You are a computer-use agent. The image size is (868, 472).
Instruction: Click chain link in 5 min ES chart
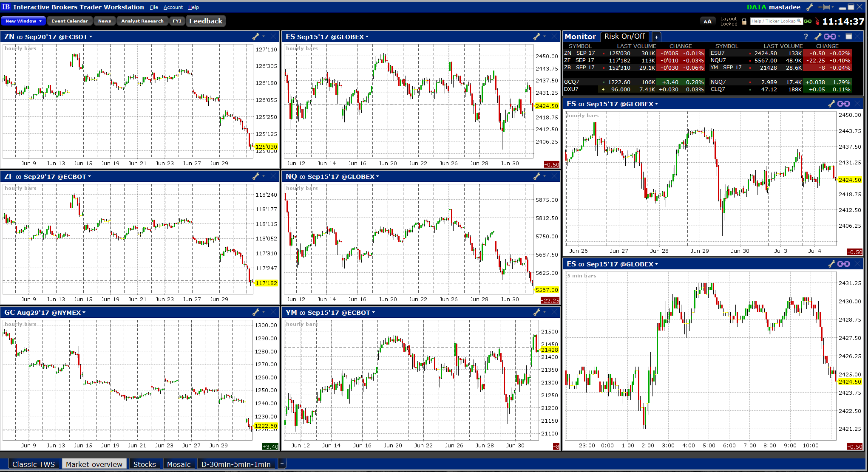[x=843, y=264]
